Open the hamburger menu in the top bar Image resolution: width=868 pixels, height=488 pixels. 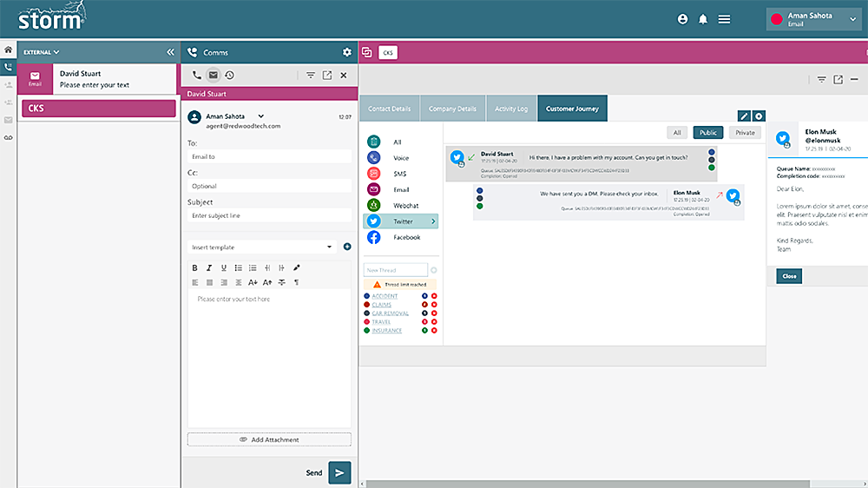click(724, 19)
